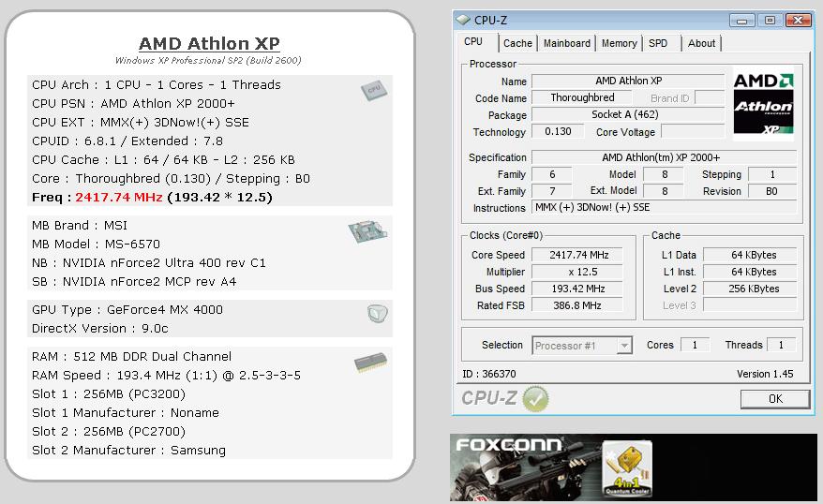Click the Bus Speed value 193.42 MHz
The image size is (823, 504).
coord(577,289)
